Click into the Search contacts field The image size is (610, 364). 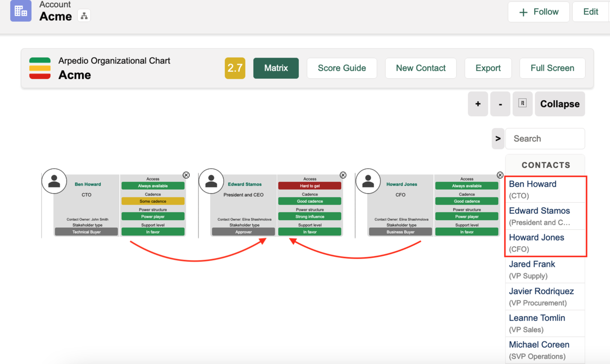point(545,139)
